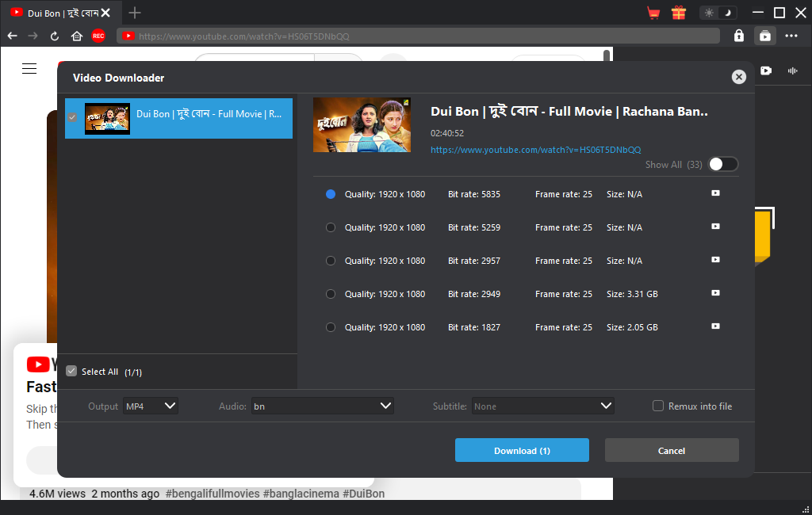Click the video tab icon in right sidebar
The width and height of the screenshot is (812, 515).
(766, 71)
